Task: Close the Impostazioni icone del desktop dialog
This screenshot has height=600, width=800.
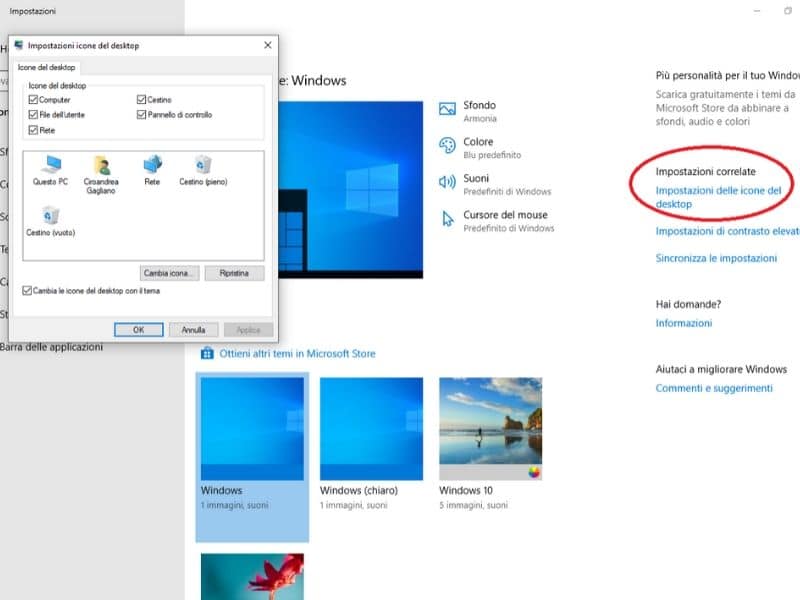Action: pos(268,45)
